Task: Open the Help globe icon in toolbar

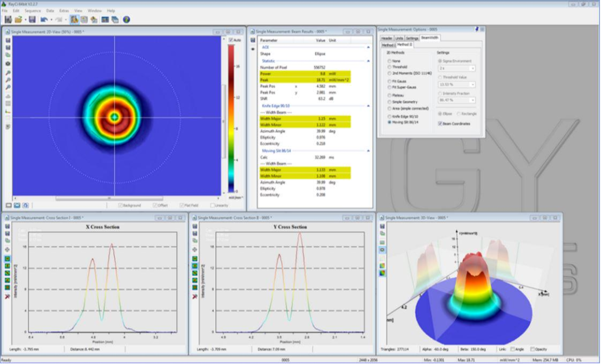Action: (126, 19)
